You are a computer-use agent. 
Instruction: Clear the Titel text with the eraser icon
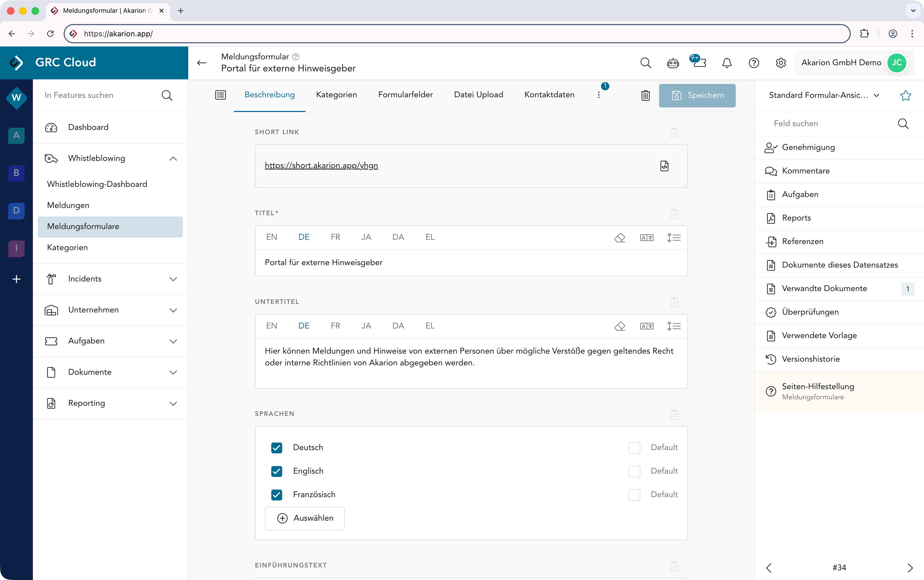coord(620,238)
